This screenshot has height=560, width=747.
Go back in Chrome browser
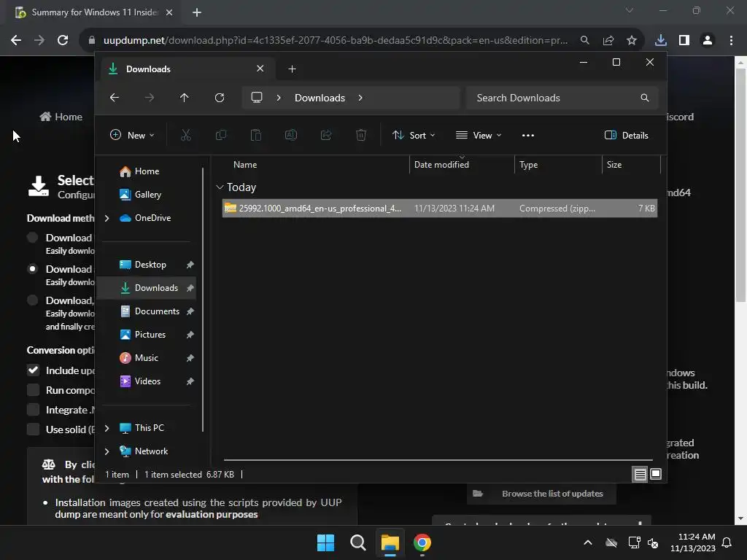click(16, 41)
